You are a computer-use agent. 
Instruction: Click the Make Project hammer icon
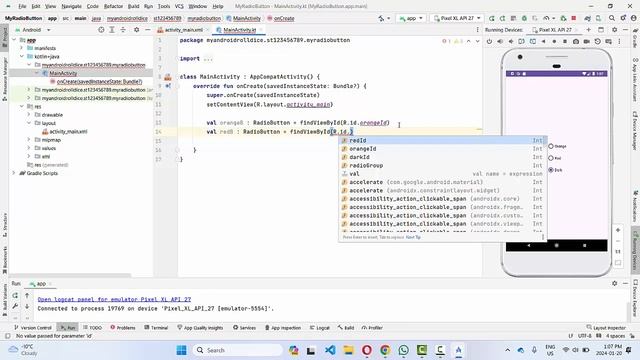382,18
